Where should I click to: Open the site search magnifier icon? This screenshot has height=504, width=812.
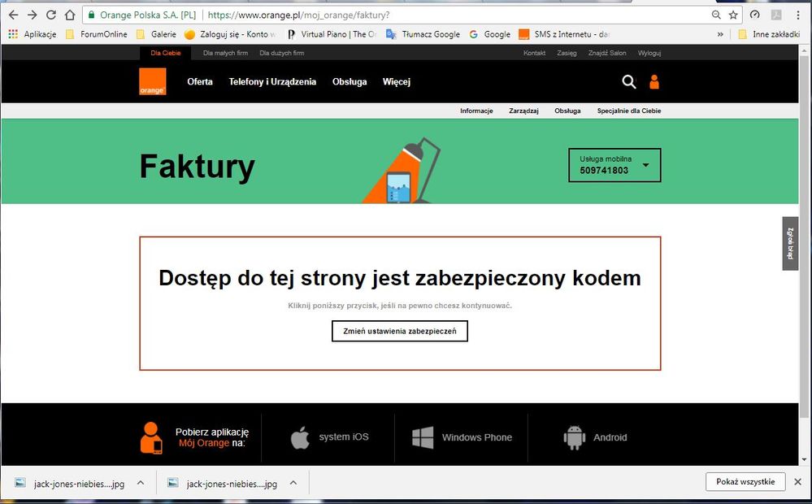(629, 82)
